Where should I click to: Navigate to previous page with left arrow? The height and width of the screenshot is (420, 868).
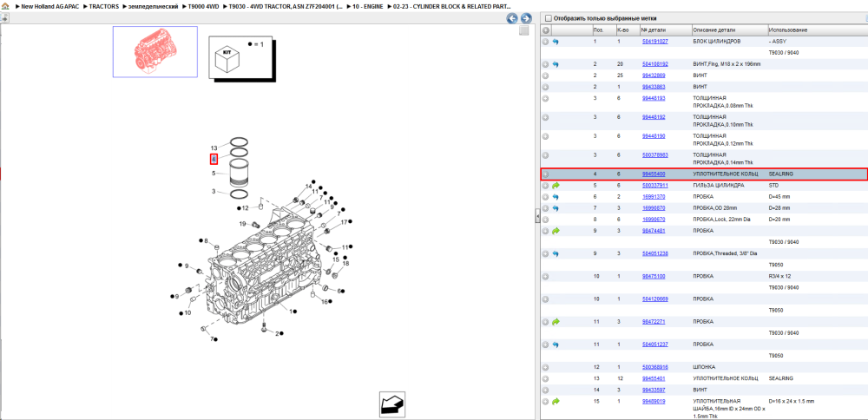pos(512,18)
